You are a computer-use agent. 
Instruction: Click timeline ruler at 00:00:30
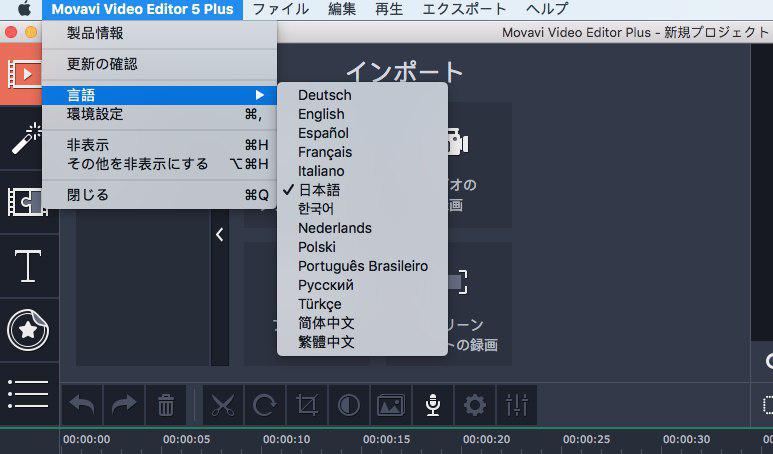tap(687, 439)
